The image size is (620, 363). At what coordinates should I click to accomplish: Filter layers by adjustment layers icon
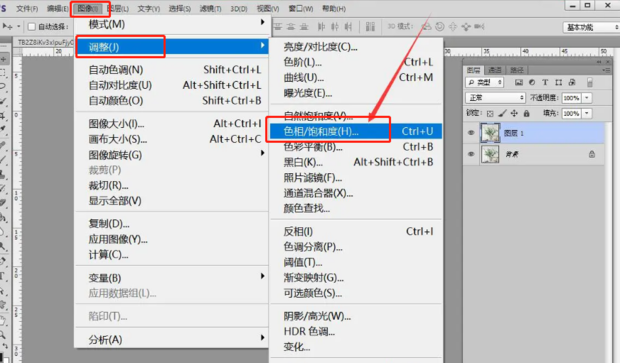[532, 82]
